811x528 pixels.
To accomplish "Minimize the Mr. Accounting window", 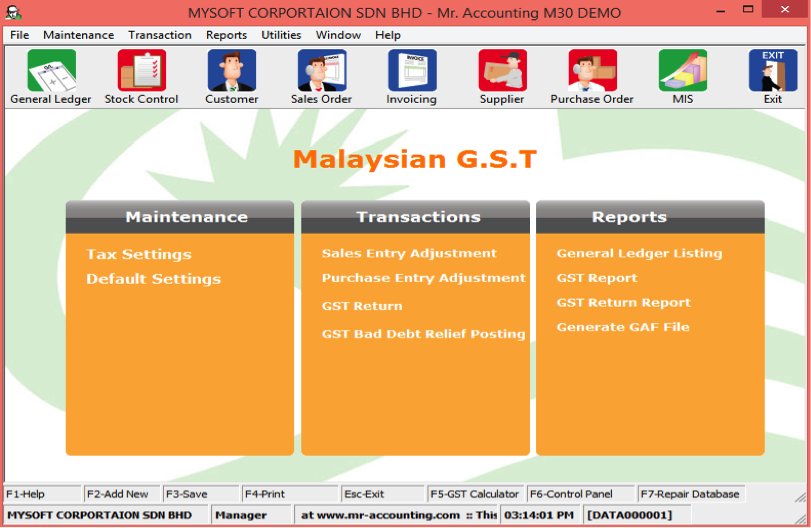I will pyautogui.click(x=720, y=10).
